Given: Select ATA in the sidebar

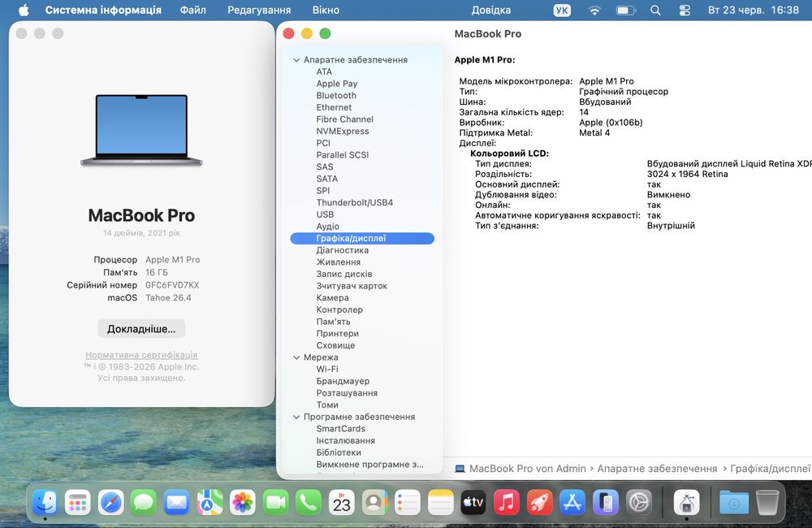Looking at the screenshot, I should (x=324, y=72).
